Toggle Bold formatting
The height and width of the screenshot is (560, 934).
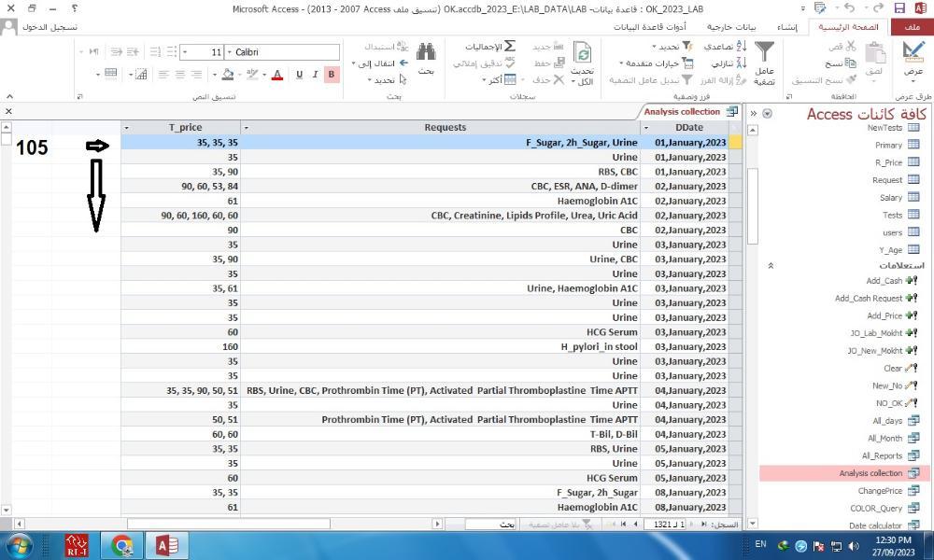click(x=332, y=75)
